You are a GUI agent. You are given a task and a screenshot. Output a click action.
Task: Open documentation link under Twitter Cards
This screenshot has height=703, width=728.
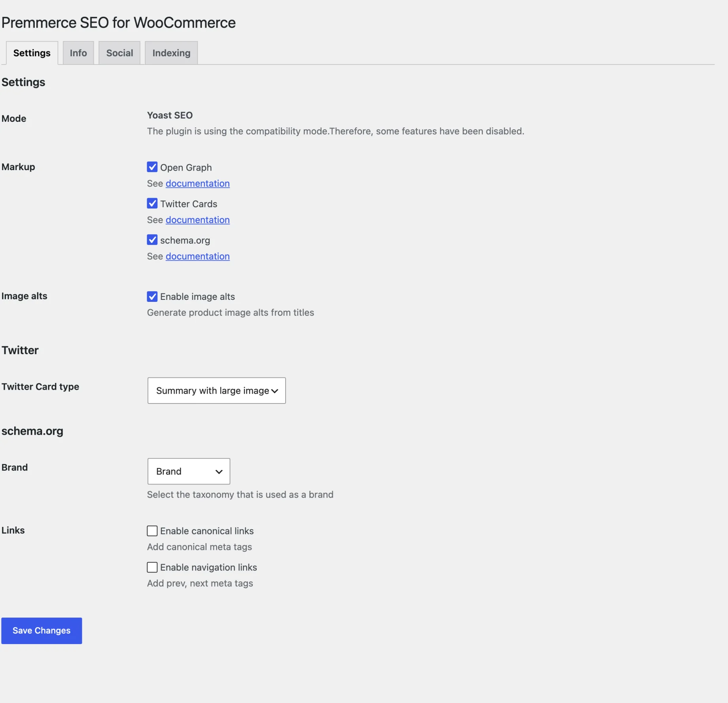click(x=197, y=220)
